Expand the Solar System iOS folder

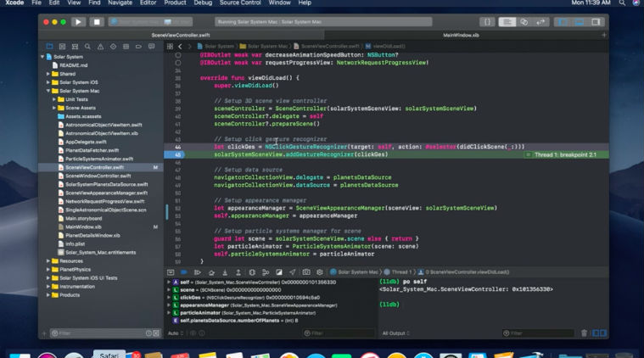point(48,82)
